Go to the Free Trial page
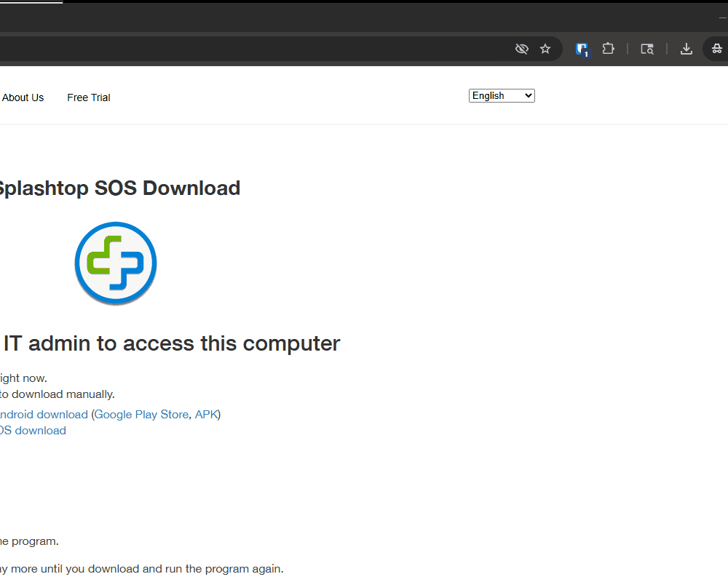 [x=89, y=97]
